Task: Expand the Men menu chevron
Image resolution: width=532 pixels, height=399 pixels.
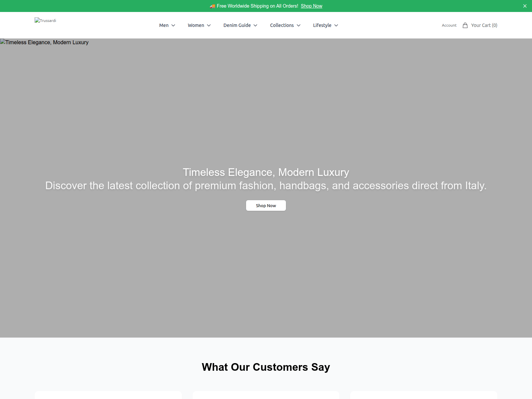Action: (173, 25)
